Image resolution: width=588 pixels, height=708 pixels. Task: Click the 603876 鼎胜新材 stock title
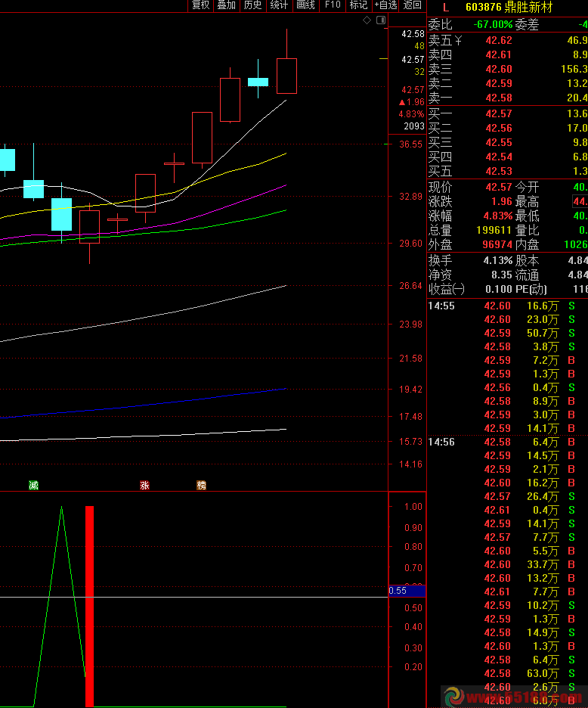509,8
